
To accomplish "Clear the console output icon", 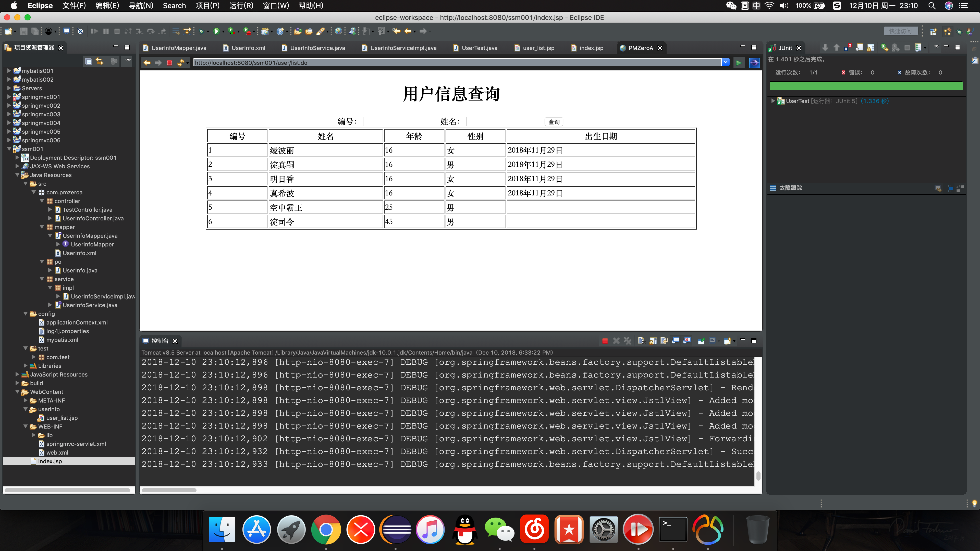I will point(641,341).
